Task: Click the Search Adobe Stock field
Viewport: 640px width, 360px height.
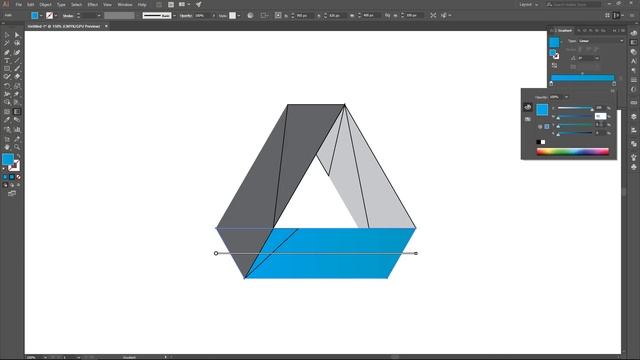Action: click(x=573, y=4)
